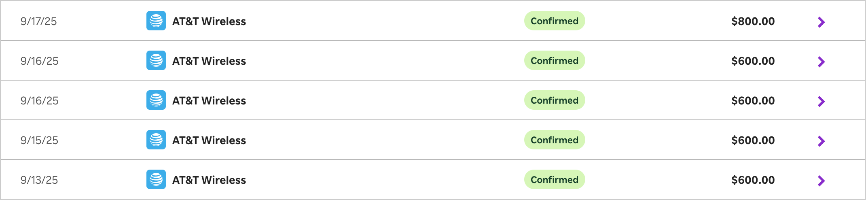Click the AT&T logo on the 9/17/25 payment
This screenshot has height=200, width=868.
point(156,21)
